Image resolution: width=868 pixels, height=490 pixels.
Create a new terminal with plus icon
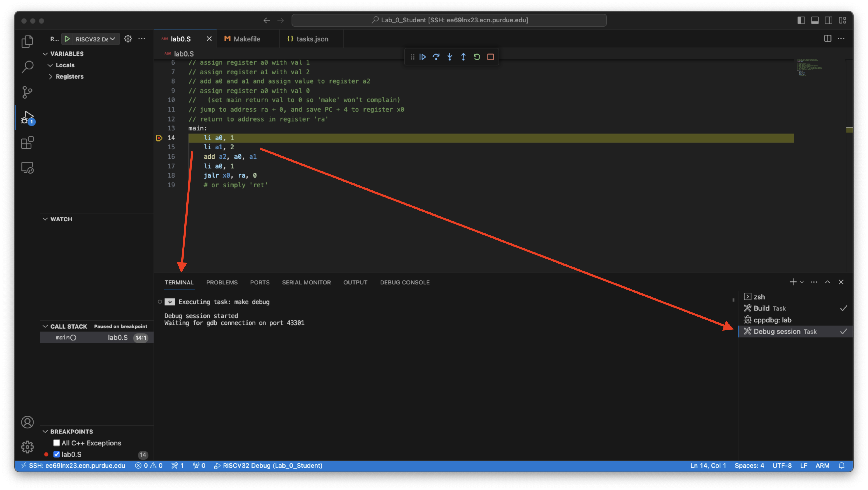click(793, 282)
